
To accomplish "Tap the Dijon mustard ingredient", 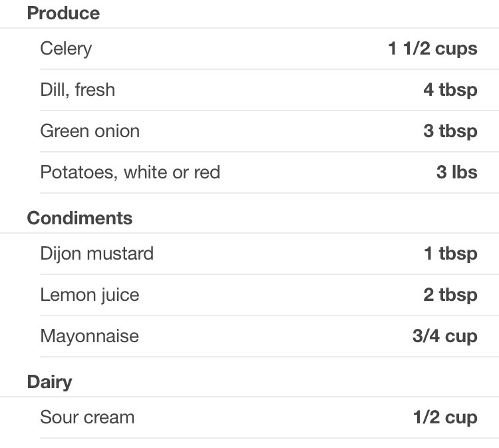I will pos(96,254).
